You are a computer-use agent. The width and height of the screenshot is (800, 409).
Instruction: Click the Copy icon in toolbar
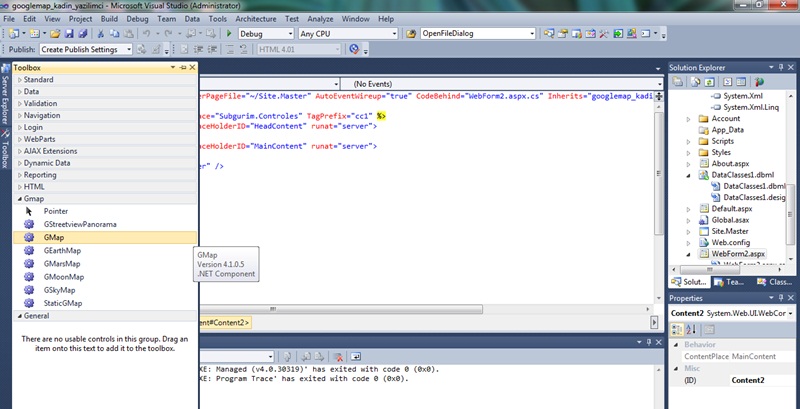pos(114,34)
